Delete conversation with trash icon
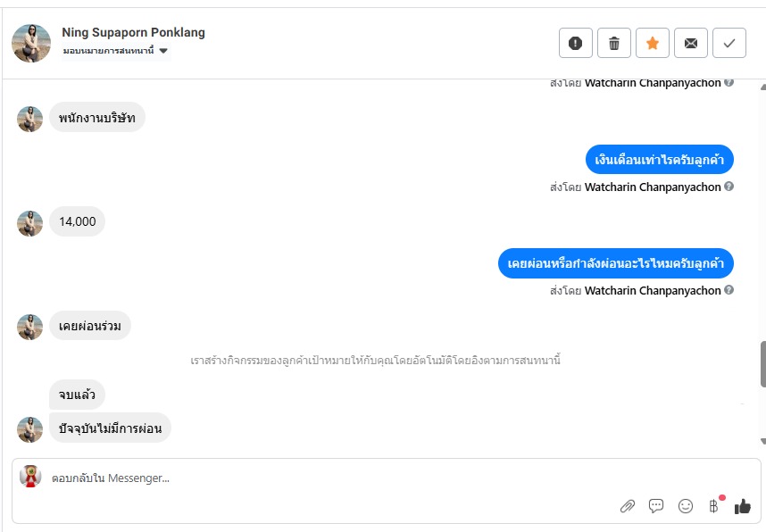 [614, 43]
